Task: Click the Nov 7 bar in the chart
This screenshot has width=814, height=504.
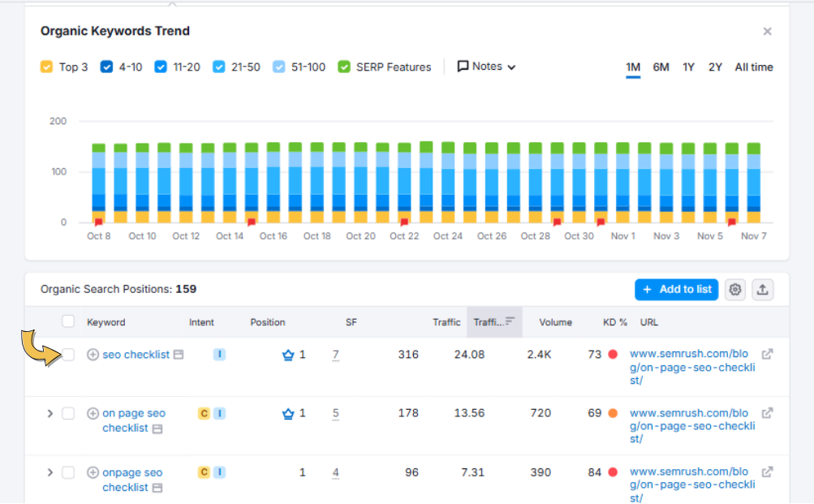Action: pos(753,183)
